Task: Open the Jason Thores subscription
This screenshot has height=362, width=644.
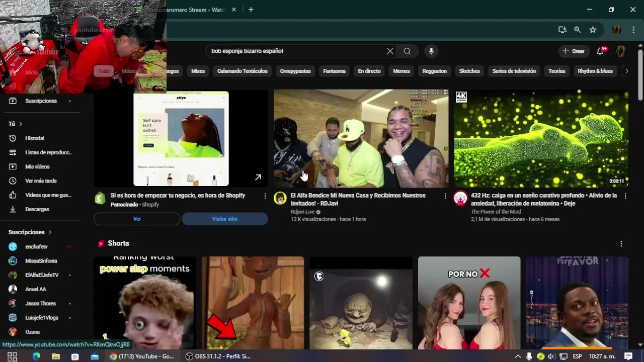Action: [41, 304]
